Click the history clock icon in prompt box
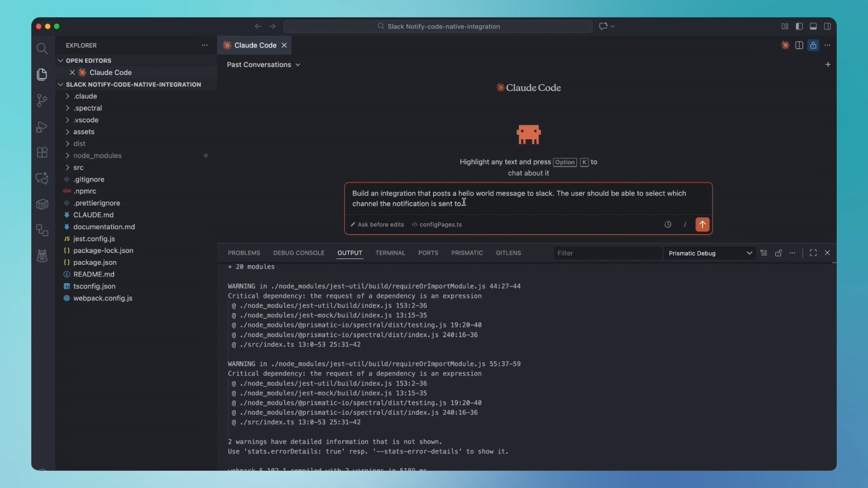 [x=668, y=225]
